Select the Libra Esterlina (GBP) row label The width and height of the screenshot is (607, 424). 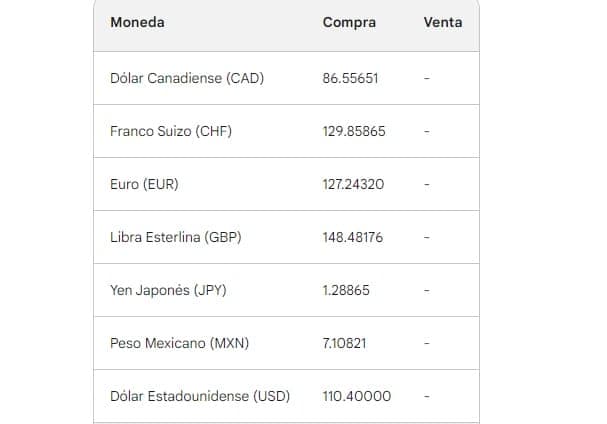point(175,237)
